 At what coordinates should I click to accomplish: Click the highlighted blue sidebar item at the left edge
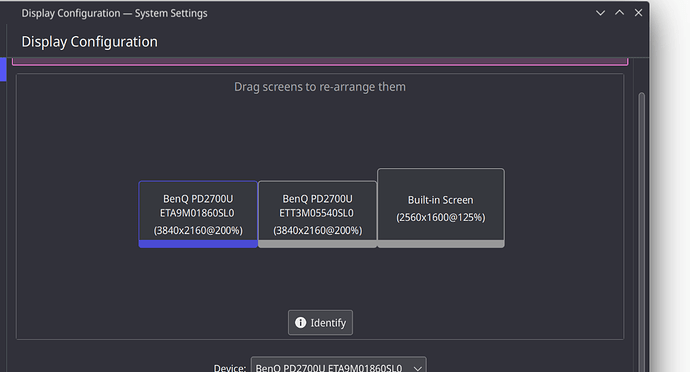[x=3, y=69]
